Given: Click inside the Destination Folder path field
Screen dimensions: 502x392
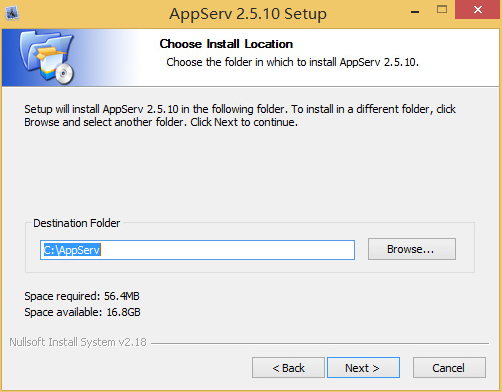Looking at the screenshot, I should tap(197, 250).
